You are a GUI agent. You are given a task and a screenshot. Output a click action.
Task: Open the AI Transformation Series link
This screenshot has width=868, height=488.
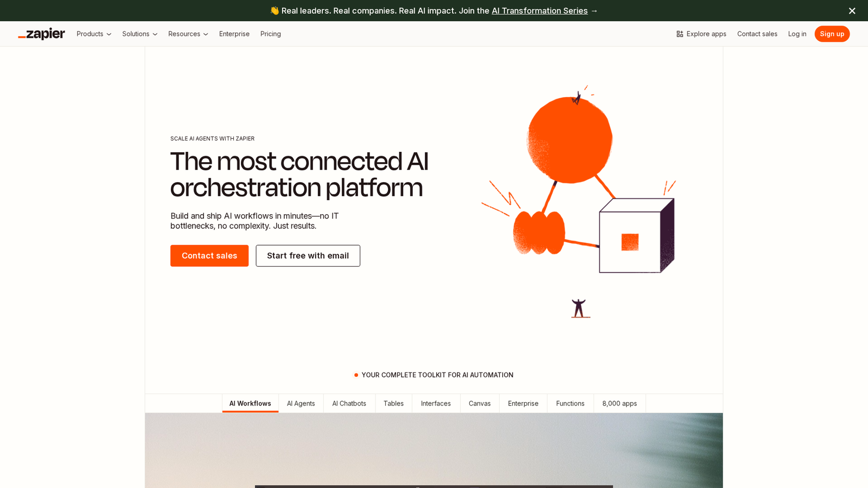pyautogui.click(x=539, y=11)
